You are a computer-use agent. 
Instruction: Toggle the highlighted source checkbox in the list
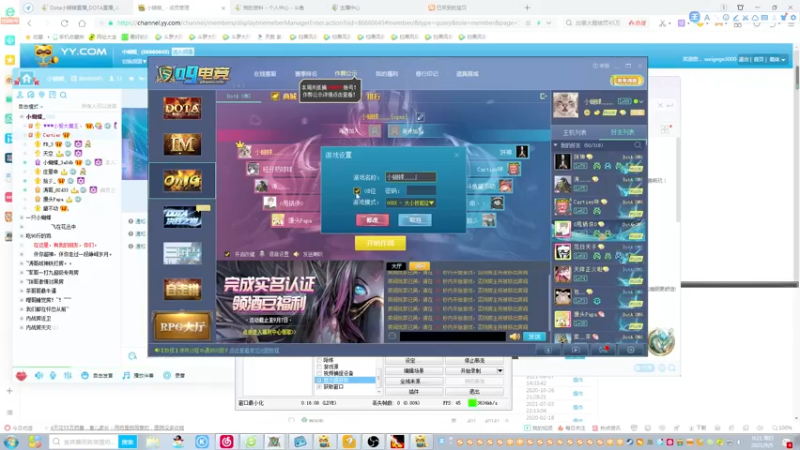(319, 380)
